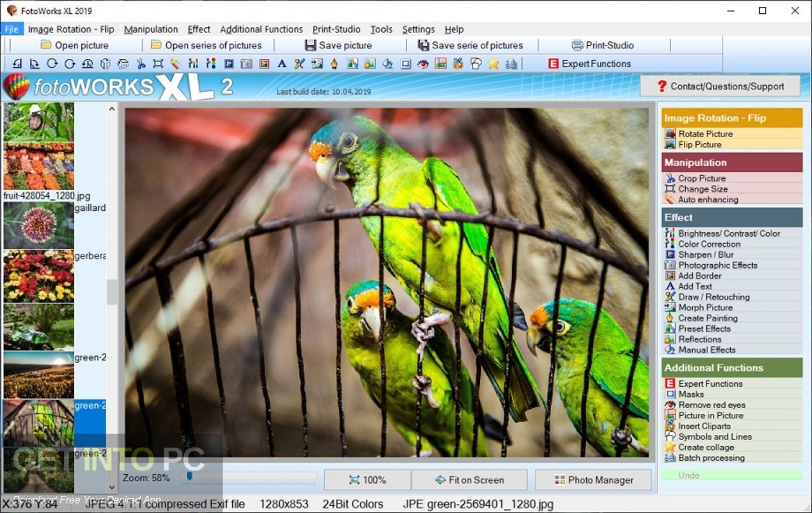
Task: Click the thumbnail list scrollbar thumb
Action: coord(112,292)
